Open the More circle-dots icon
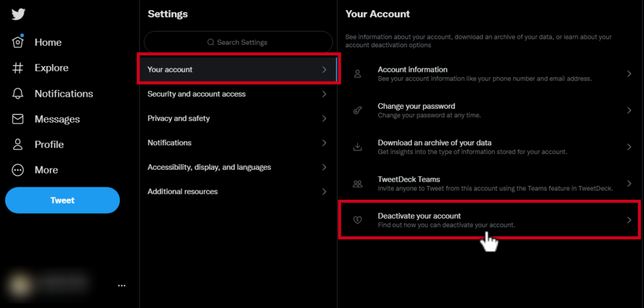 [x=18, y=170]
